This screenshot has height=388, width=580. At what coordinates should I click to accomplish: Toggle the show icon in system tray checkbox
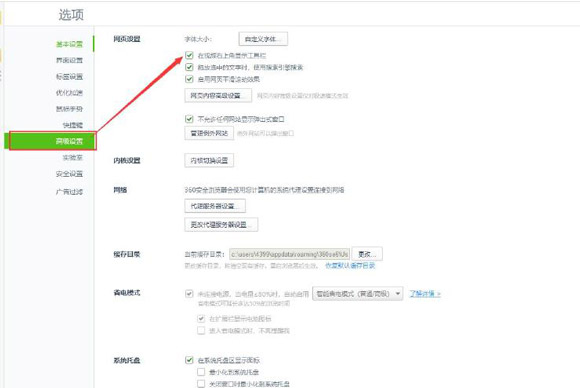point(189,360)
